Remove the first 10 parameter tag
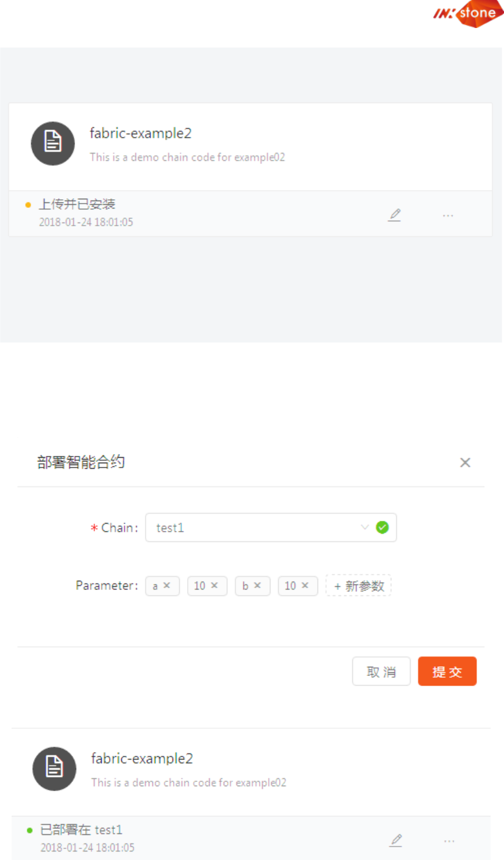The height and width of the screenshot is (860, 504). pos(215,585)
